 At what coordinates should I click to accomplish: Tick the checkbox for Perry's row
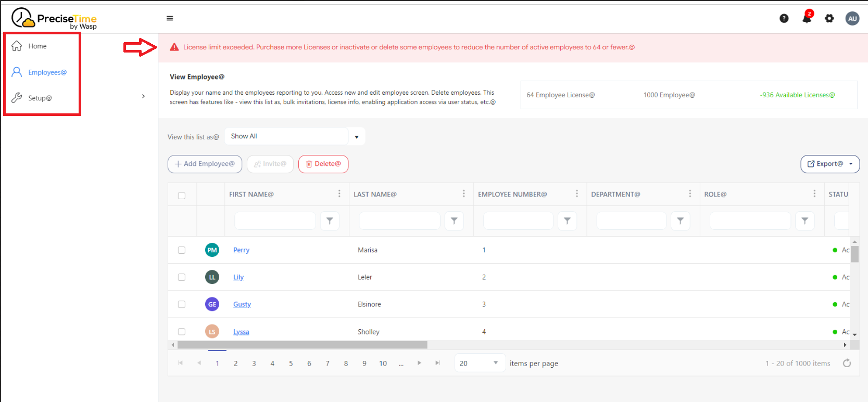click(x=182, y=250)
